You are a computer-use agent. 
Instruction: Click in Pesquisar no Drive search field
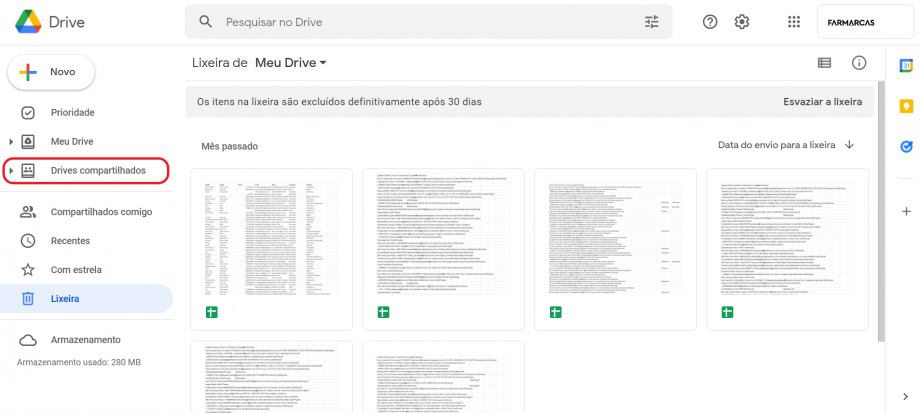point(420,22)
